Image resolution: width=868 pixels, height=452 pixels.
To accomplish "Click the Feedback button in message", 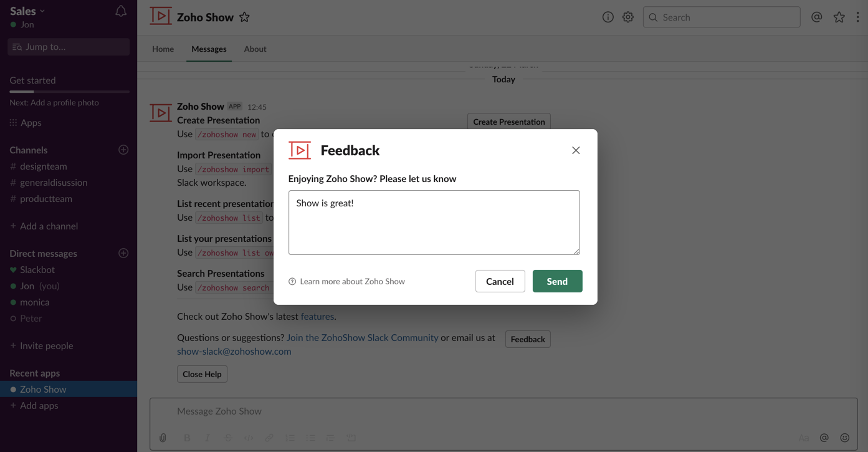I will point(528,339).
